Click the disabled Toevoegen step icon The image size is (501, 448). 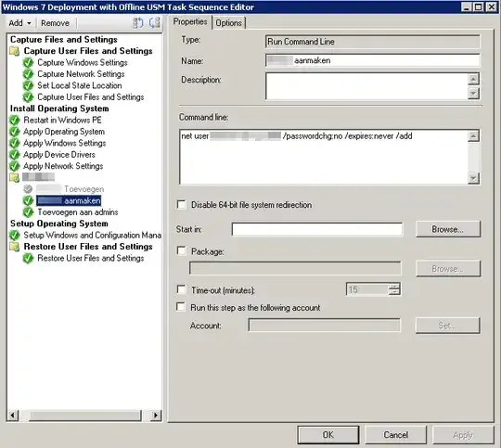(28, 189)
